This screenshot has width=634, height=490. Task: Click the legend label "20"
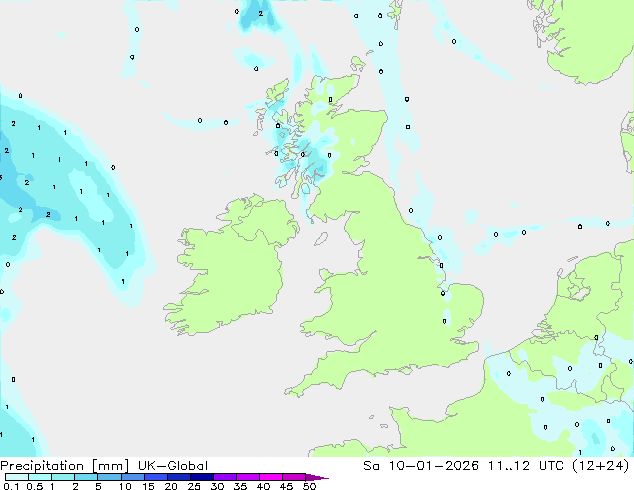point(171,486)
